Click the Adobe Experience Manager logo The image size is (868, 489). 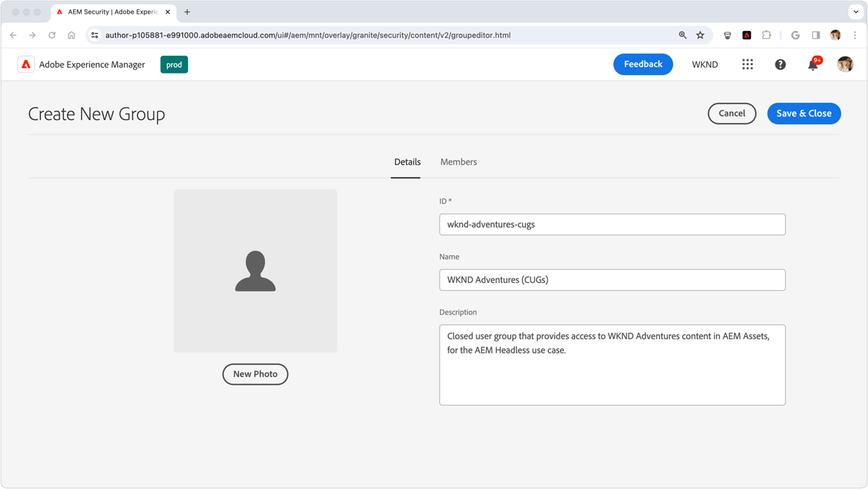pos(26,64)
